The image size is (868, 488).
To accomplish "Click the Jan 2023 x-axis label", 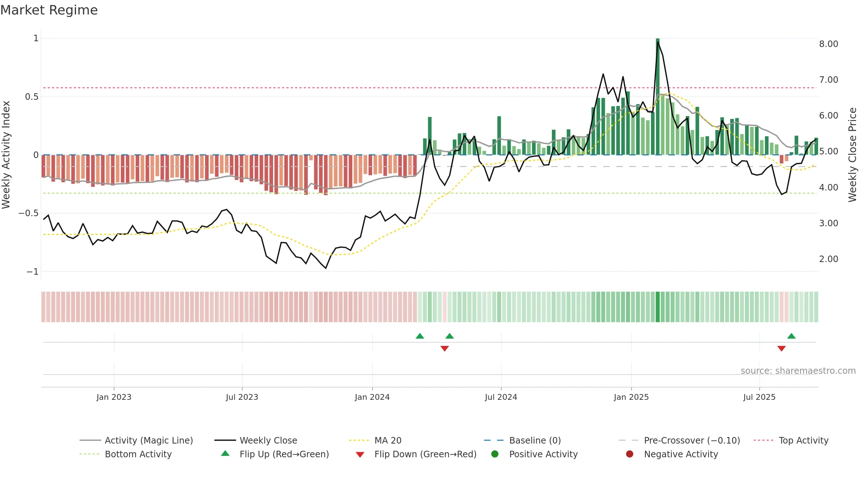I will (x=114, y=397).
